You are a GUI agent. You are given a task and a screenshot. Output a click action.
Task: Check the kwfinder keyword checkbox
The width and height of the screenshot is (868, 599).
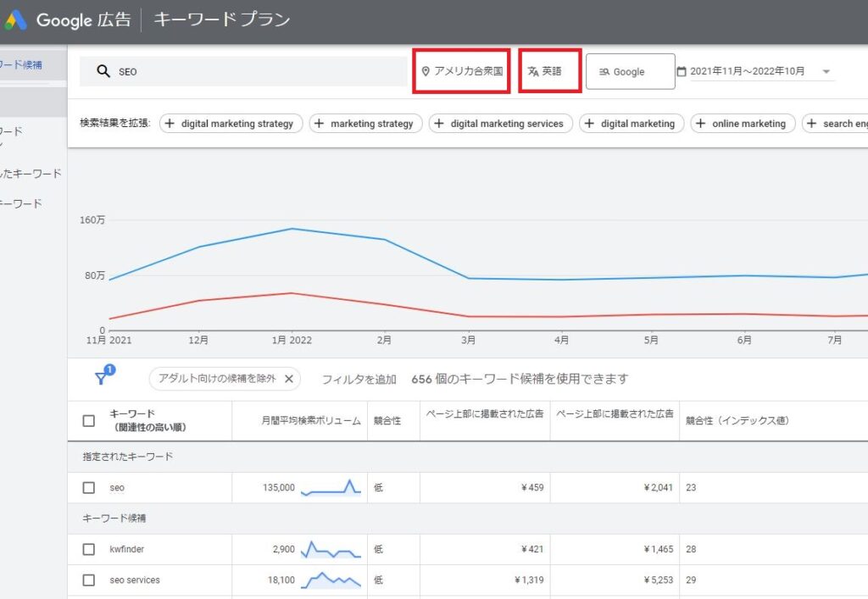click(x=88, y=549)
